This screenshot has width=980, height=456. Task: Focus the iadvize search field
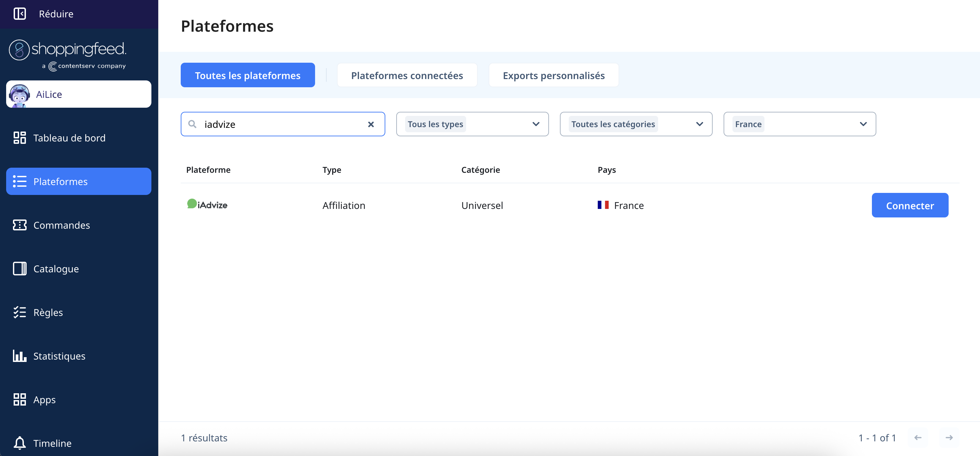tap(283, 124)
